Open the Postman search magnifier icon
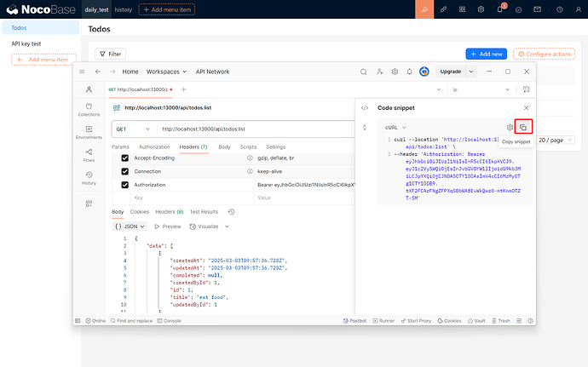588x367 pixels. [x=363, y=72]
